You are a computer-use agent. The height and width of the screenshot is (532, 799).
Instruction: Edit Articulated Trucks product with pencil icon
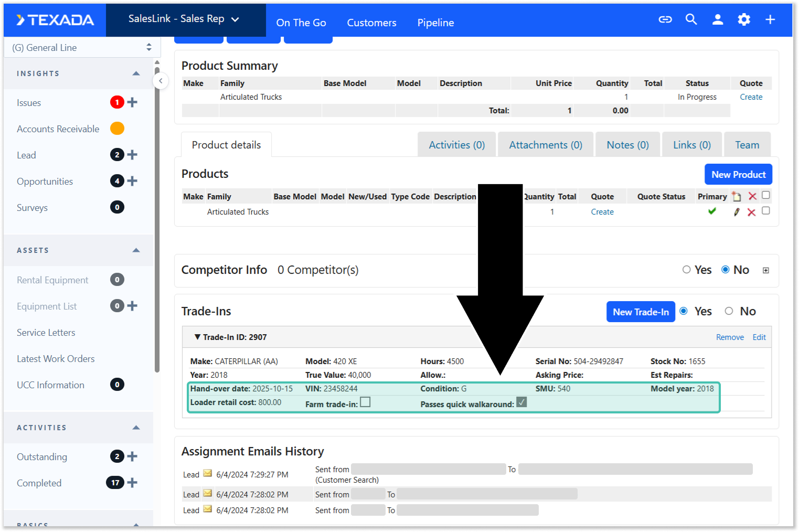pyautogui.click(x=737, y=212)
